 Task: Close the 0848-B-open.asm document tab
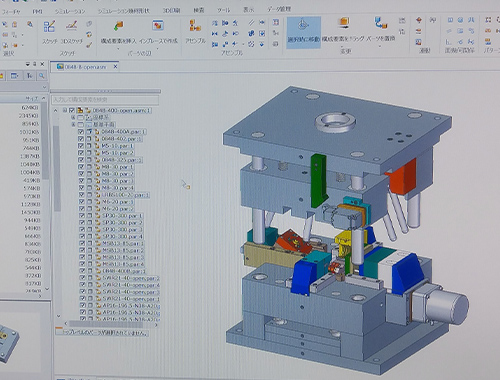pos(115,67)
